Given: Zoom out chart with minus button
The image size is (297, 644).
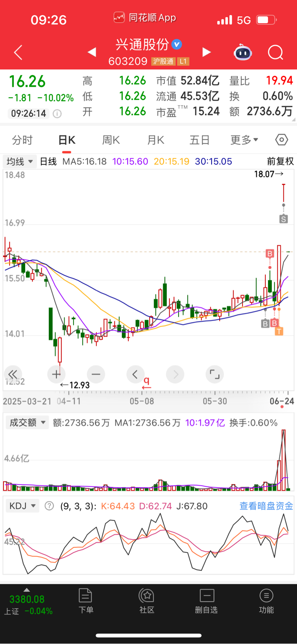Looking at the screenshot, I should pyautogui.click(x=96, y=374).
